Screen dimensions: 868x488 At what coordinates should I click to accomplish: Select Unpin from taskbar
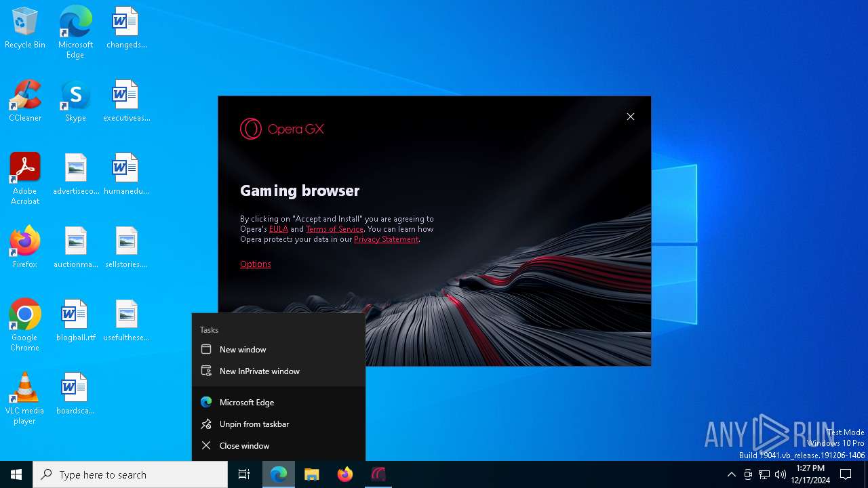coord(279,424)
